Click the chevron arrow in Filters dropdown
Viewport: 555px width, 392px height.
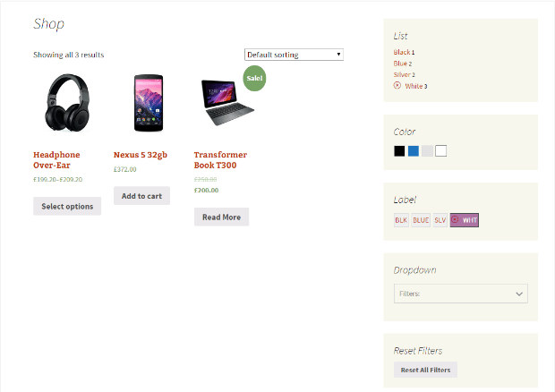coord(519,294)
